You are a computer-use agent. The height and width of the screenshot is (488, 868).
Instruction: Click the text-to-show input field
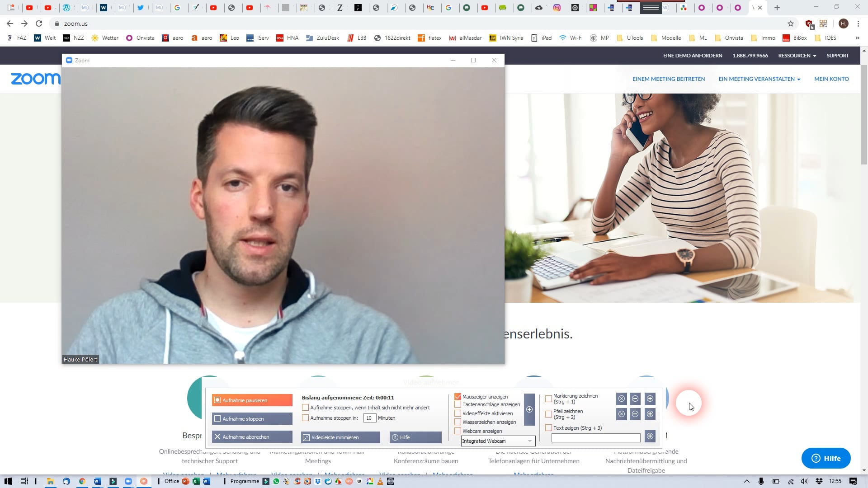tap(596, 438)
